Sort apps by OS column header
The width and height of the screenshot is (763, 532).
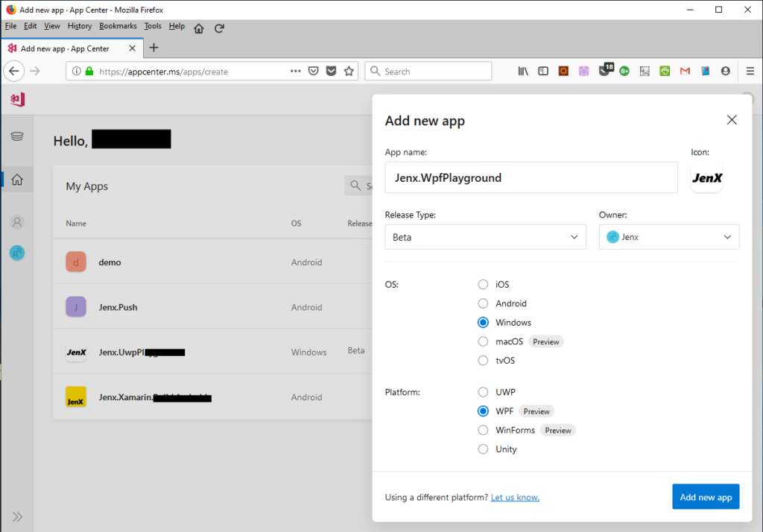(x=296, y=224)
